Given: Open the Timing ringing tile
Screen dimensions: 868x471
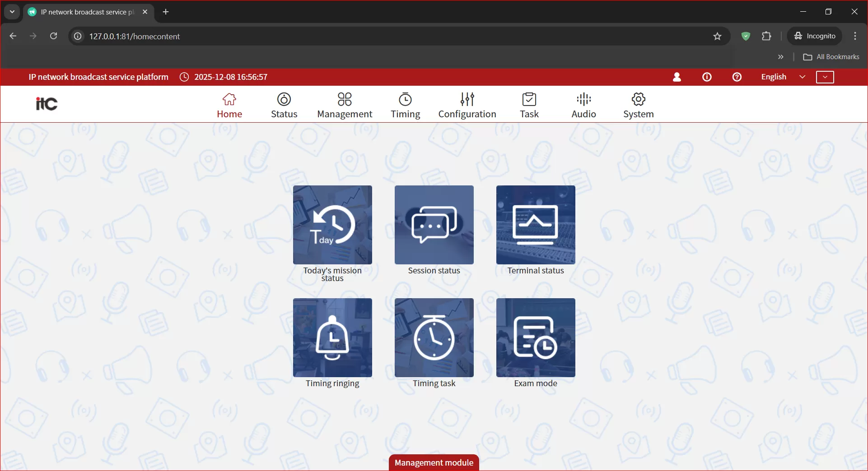Looking at the screenshot, I should click(x=332, y=337).
